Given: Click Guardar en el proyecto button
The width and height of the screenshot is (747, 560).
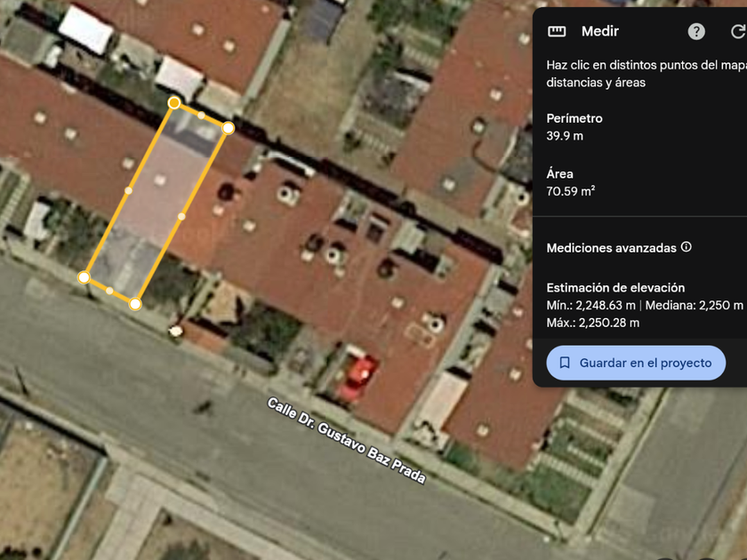Looking at the screenshot, I should click(636, 363).
